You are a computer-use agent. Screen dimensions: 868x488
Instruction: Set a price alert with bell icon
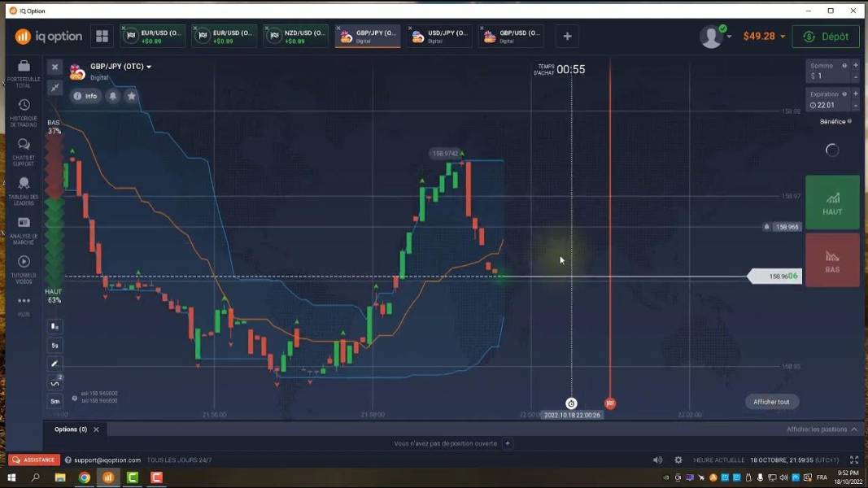pos(112,96)
